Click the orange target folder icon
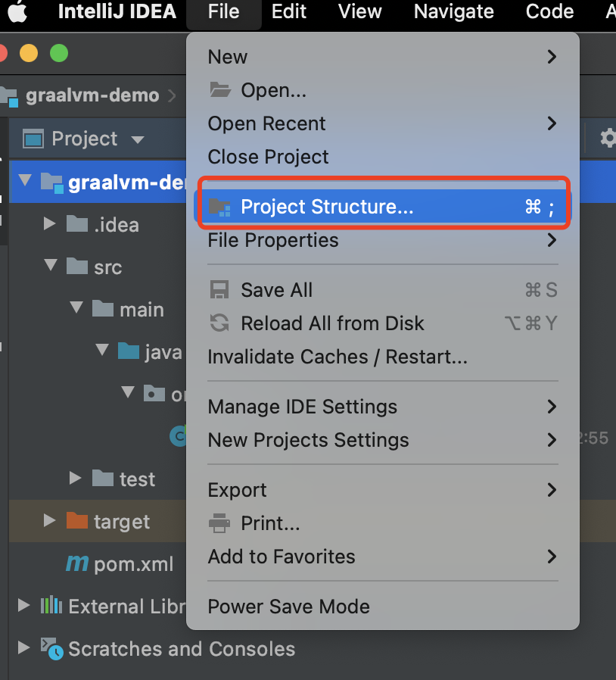This screenshot has height=680, width=616. [77, 521]
